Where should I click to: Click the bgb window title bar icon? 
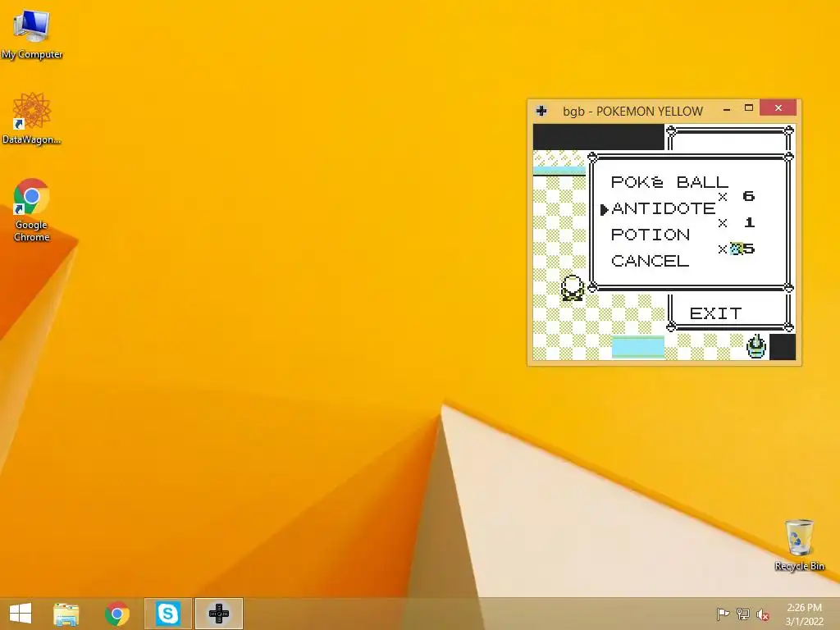tap(541, 111)
